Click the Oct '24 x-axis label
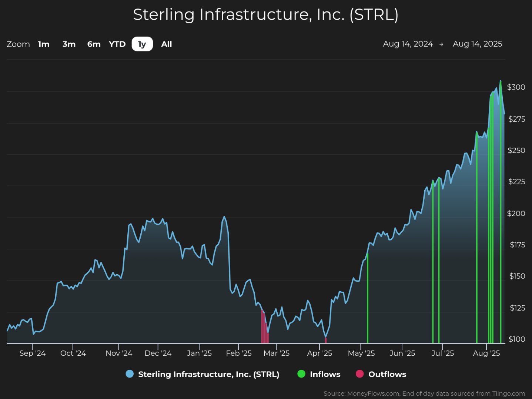This screenshot has height=399, width=532. [x=73, y=353]
